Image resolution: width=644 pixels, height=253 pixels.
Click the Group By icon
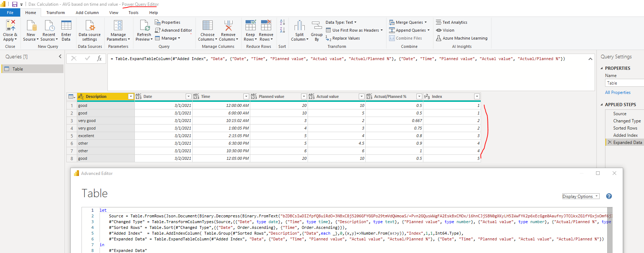coord(317,26)
